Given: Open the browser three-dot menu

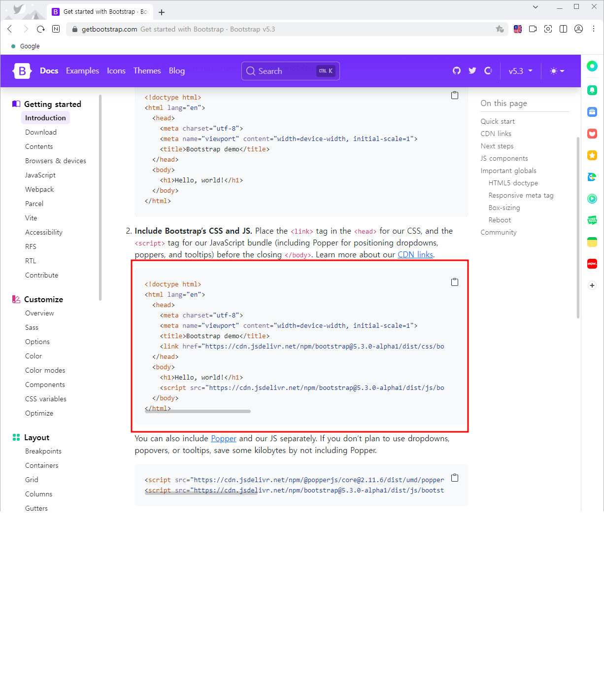Looking at the screenshot, I should pyautogui.click(x=594, y=29).
